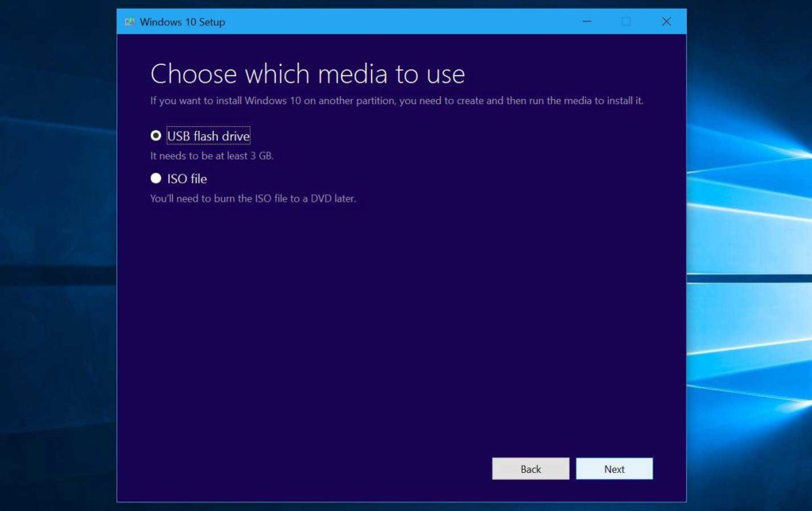812x511 pixels.
Task: Click the 'Windows 10 Setup' title text
Action: [182, 21]
